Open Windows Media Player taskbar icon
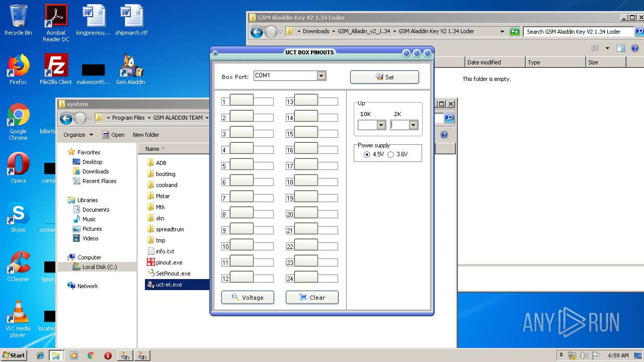This screenshot has height=362, width=644. 74,355
